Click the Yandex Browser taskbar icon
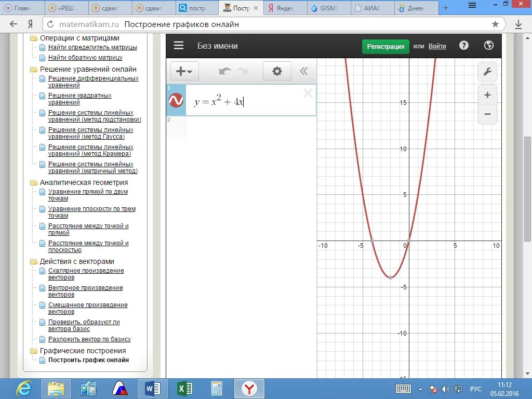The height and width of the screenshot is (399, 532). pos(249,389)
